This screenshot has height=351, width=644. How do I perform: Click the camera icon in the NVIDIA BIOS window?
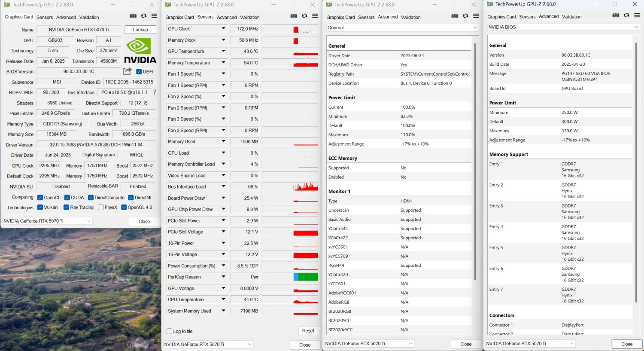[616, 15]
